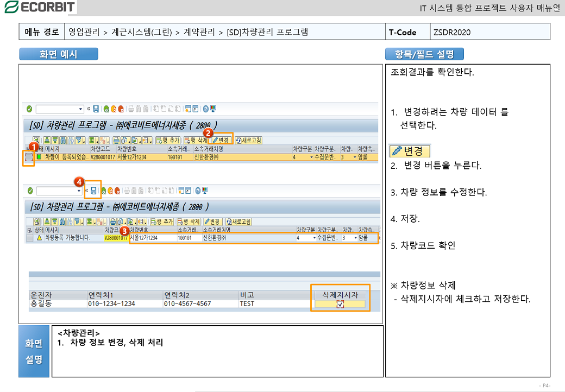Image resolution: width=565 pixels, height=392 pixels.
Task: Click the 새로고침 button in the upper grid toolbar
Action: (x=248, y=141)
